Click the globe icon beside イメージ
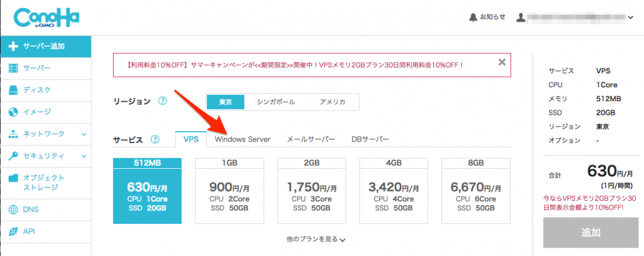 (13, 112)
